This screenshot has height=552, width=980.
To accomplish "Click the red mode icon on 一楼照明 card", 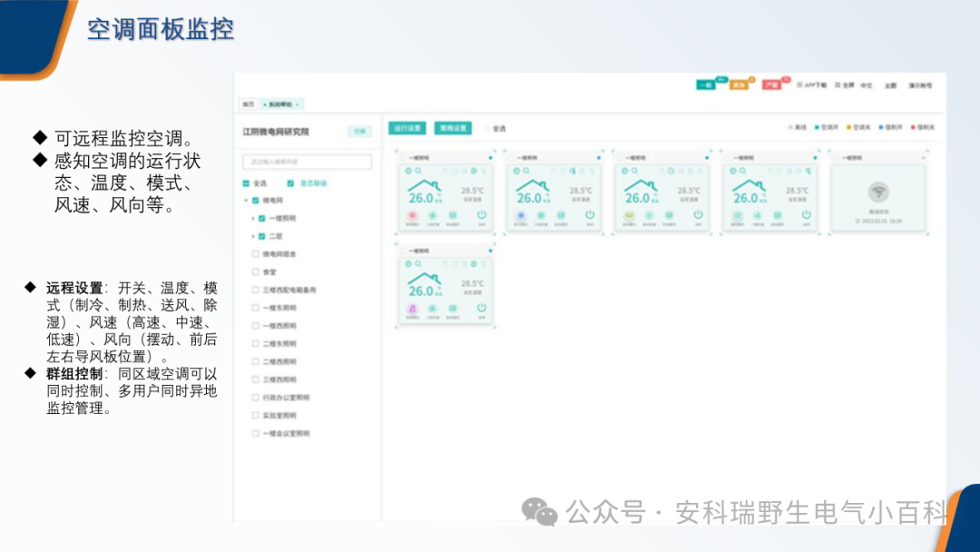I will [412, 215].
